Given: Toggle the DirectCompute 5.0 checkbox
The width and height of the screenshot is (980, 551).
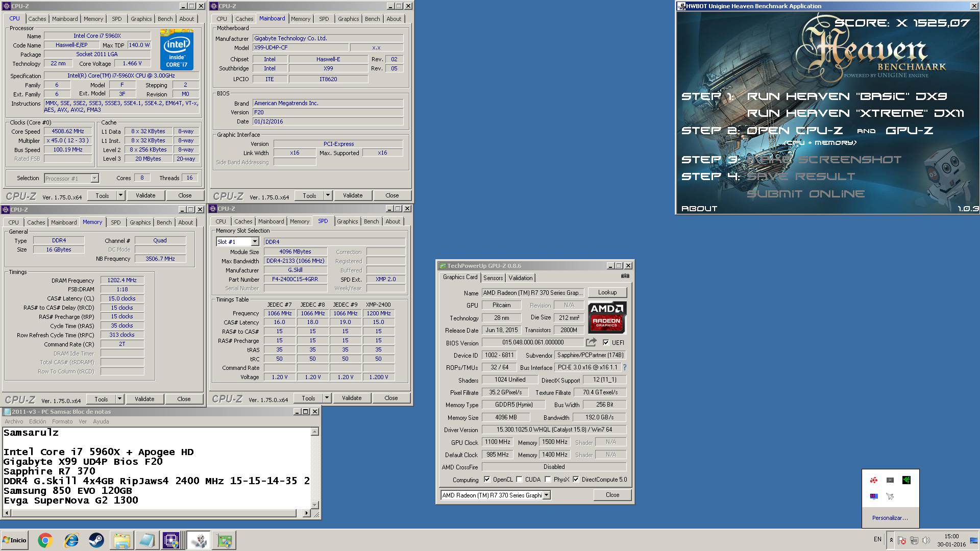Looking at the screenshot, I should pyautogui.click(x=576, y=480).
